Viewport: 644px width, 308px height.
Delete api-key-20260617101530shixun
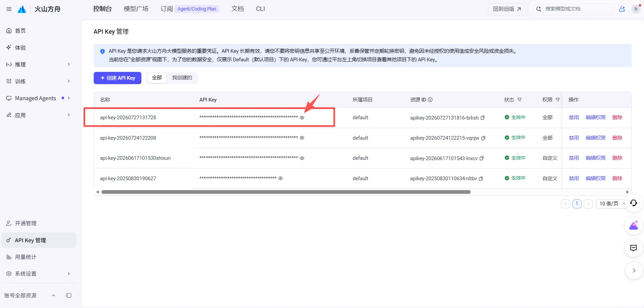click(x=617, y=158)
